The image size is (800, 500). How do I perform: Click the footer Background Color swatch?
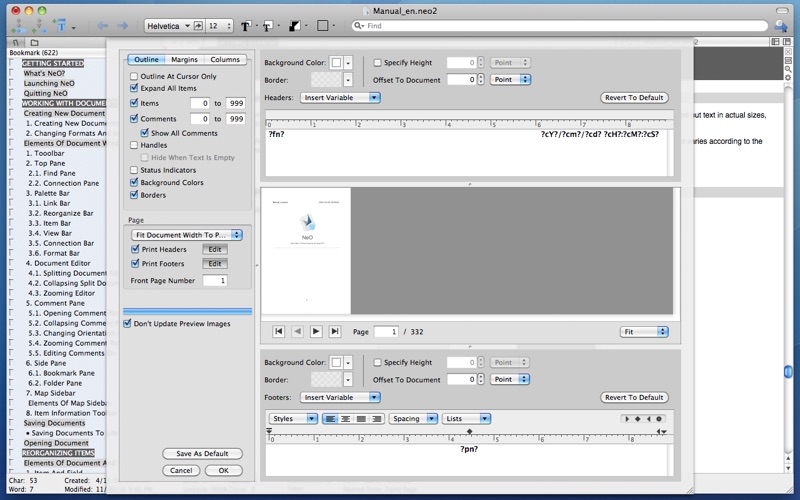[x=336, y=363]
